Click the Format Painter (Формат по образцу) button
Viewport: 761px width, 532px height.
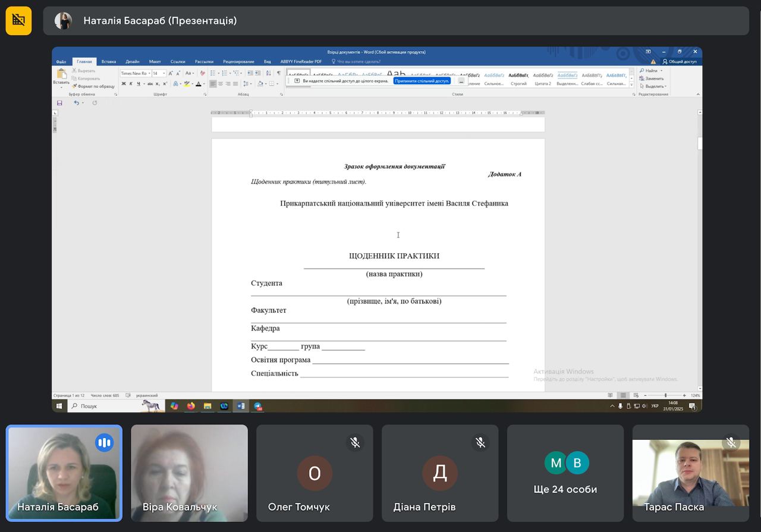click(94, 86)
